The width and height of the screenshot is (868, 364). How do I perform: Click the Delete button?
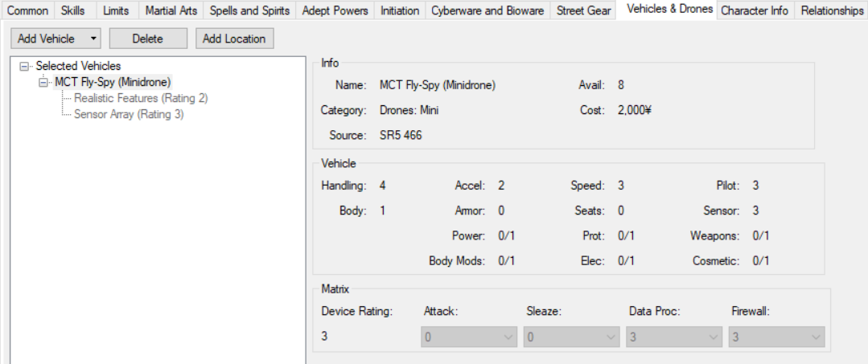coord(148,39)
